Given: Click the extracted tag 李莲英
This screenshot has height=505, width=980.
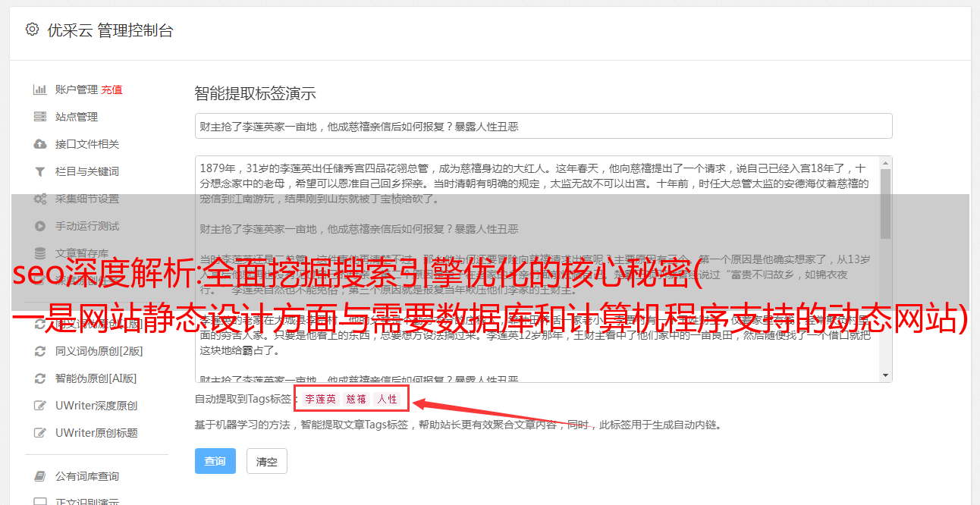Looking at the screenshot, I should [321, 399].
